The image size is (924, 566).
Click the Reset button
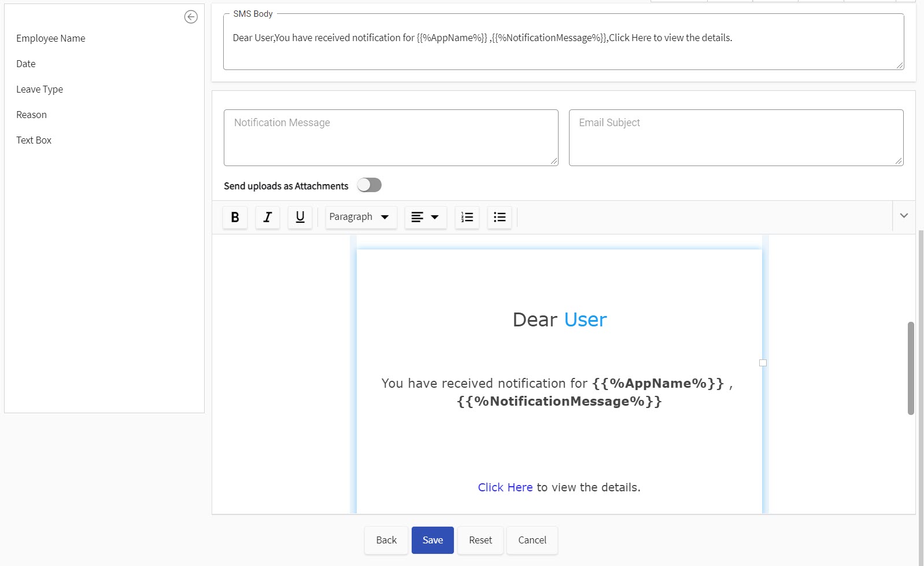[481, 540]
